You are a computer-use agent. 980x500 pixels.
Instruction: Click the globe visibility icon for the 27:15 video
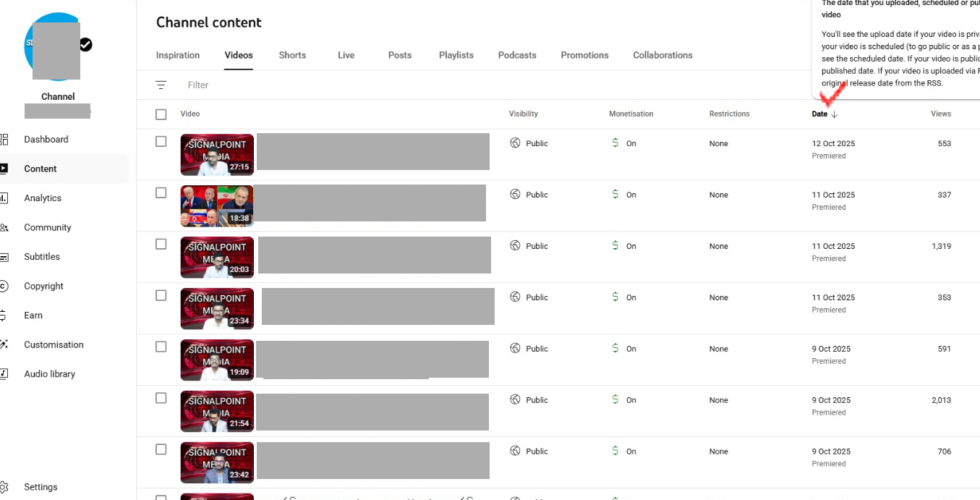[515, 143]
